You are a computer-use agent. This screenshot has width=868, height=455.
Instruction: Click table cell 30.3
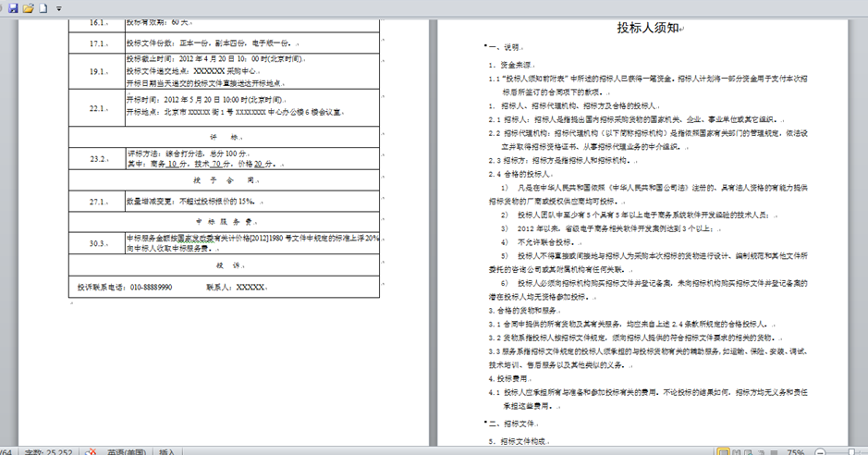(99, 243)
